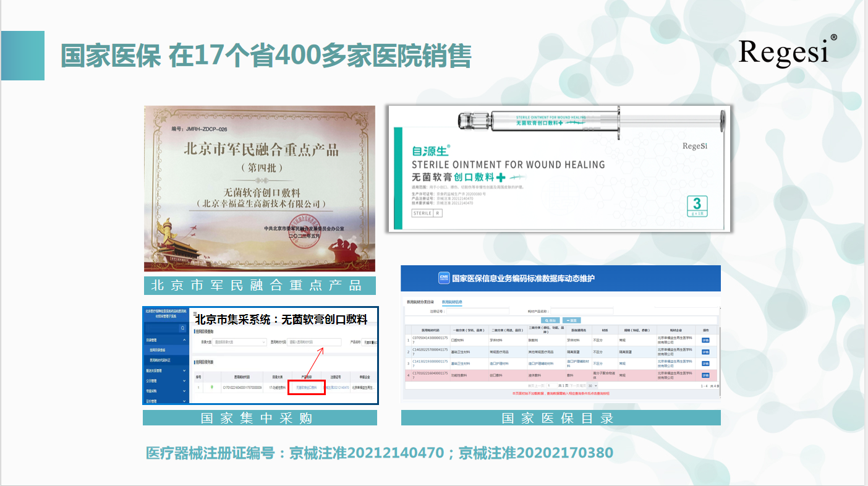Viewport: 868px width, 486px height.
Task: Click 详情 for row 3 造口护理材料
Action: [705, 364]
